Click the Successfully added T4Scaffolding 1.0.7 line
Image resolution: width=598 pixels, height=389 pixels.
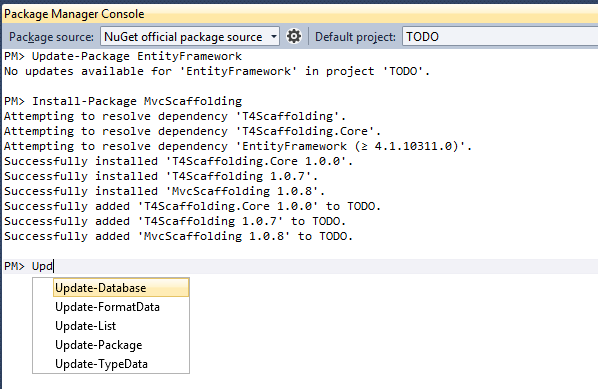pyautogui.click(x=175, y=221)
